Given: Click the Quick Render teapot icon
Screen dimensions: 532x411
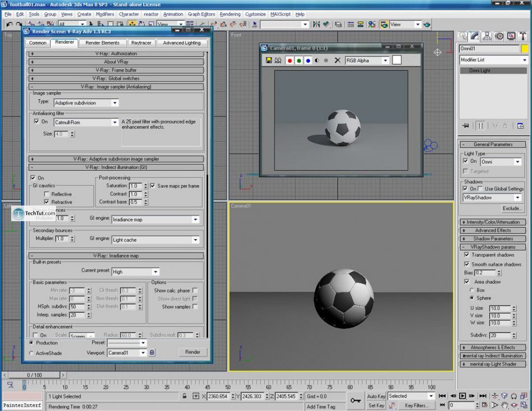Looking at the screenshot, I should [427, 25].
